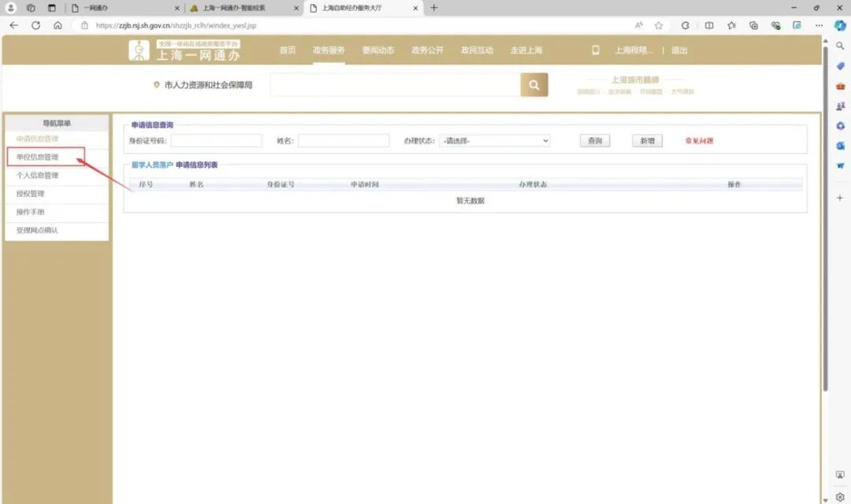Click the page vertical scrollbar
Viewport: 851px width, 504px height.
pos(825,236)
